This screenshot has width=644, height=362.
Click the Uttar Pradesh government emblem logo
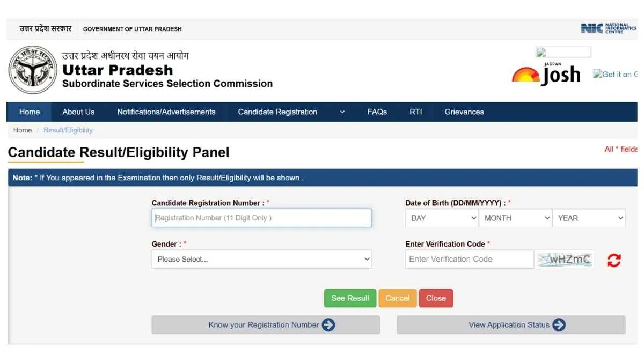[33, 70]
